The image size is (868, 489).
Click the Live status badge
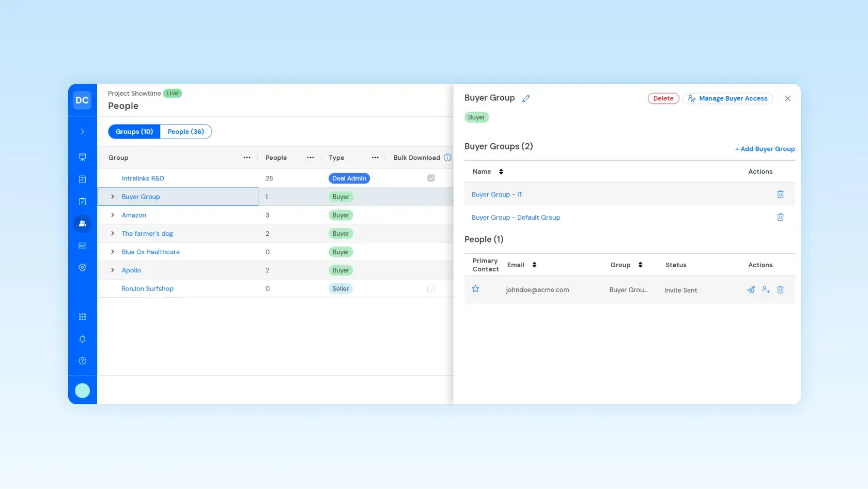click(173, 94)
